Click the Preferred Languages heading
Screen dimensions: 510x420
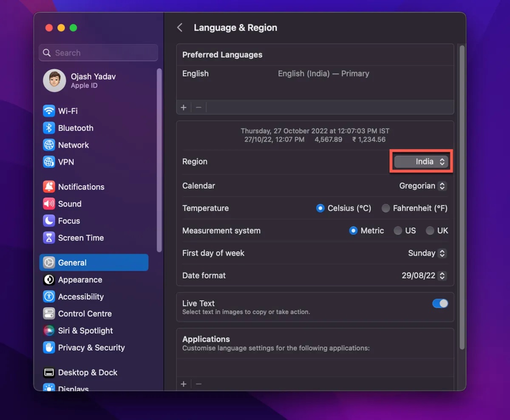[x=222, y=55]
